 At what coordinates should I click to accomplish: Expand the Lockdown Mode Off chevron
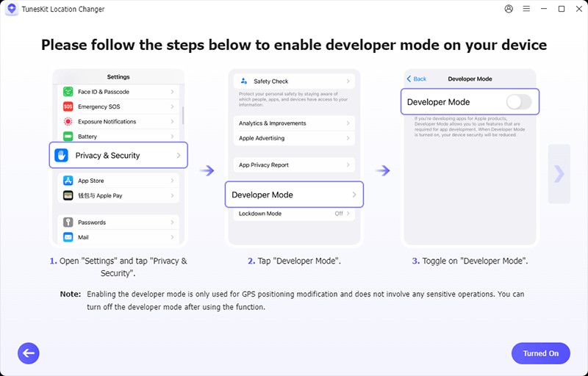348,214
